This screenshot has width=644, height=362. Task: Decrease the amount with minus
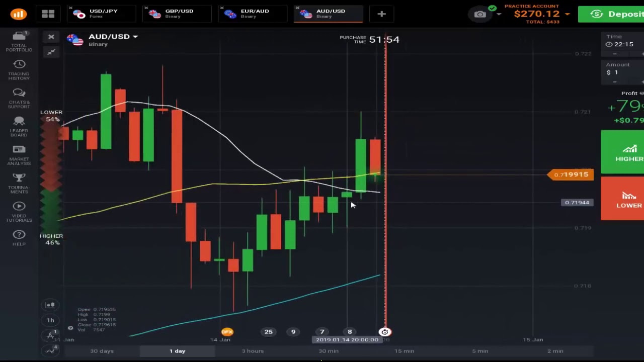pyautogui.click(x=615, y=82)
